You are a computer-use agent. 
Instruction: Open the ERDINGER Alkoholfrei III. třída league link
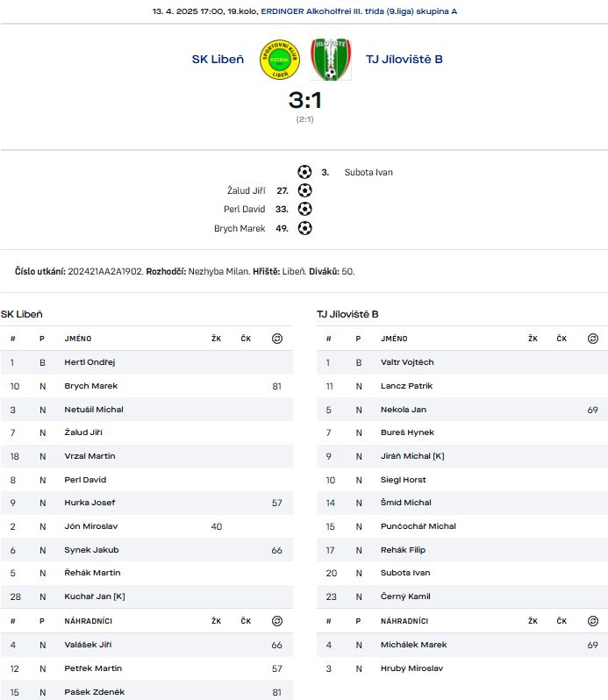point(359,11)
